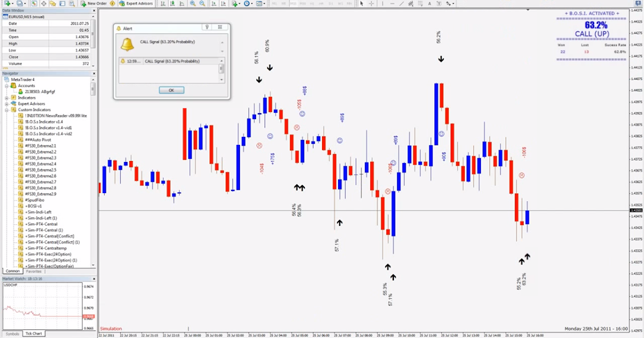
Task: Toggle chart shift icon
Action: pos(223,3)
